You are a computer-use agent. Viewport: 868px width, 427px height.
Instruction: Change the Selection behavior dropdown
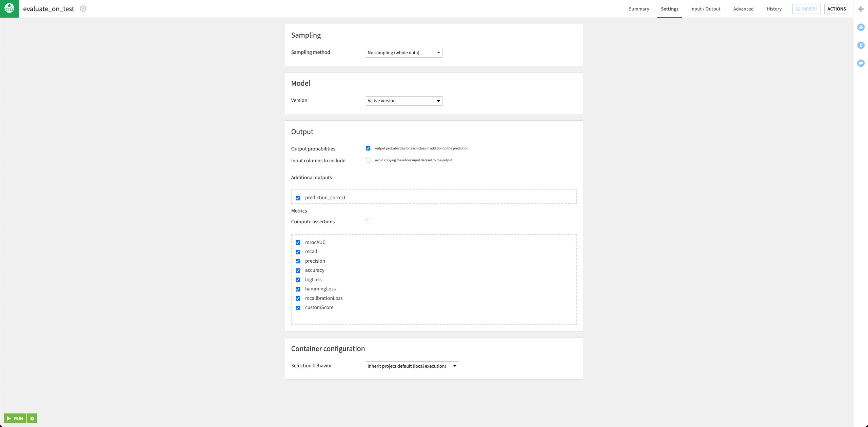coord(412,366)
